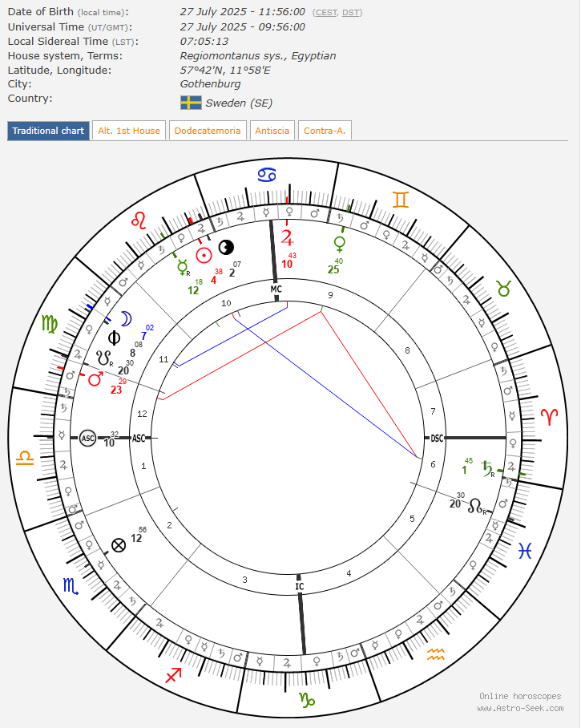Click the MC label on chart

click(x=276, y=289)
